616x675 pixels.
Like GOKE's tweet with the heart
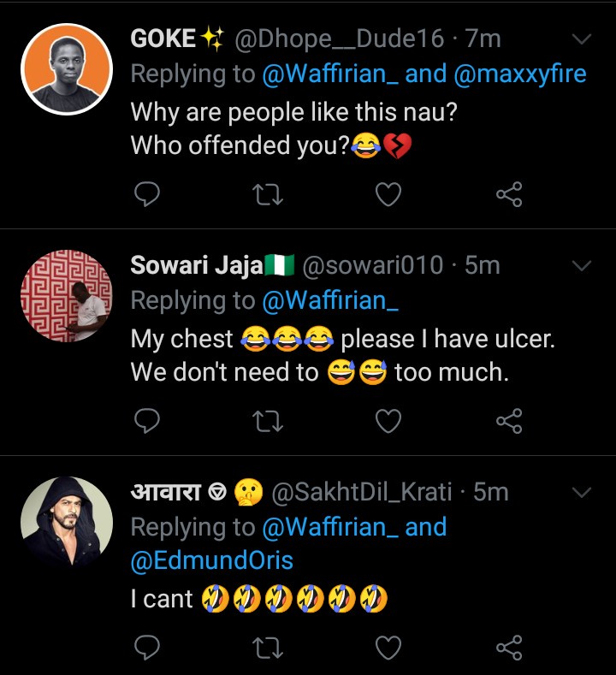click(x=389, y=195)
